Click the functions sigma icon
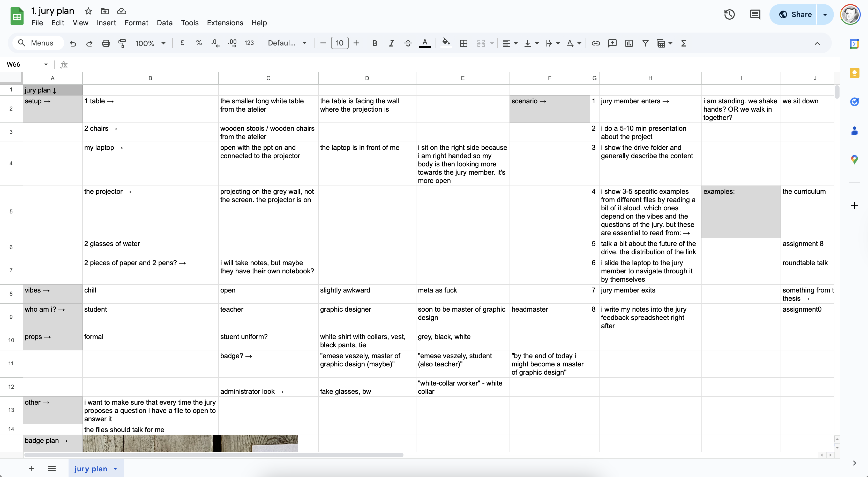 [x=683, y=43]
